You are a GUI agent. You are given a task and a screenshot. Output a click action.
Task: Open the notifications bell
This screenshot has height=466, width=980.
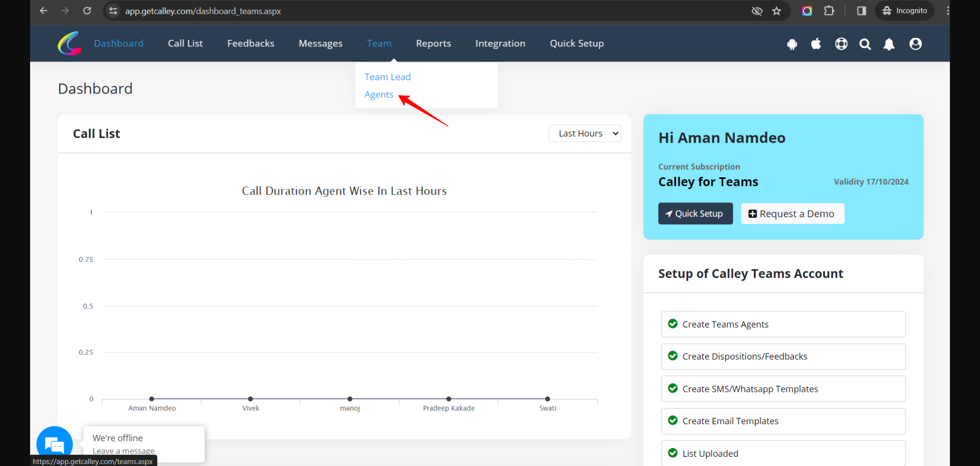(889, 44)
